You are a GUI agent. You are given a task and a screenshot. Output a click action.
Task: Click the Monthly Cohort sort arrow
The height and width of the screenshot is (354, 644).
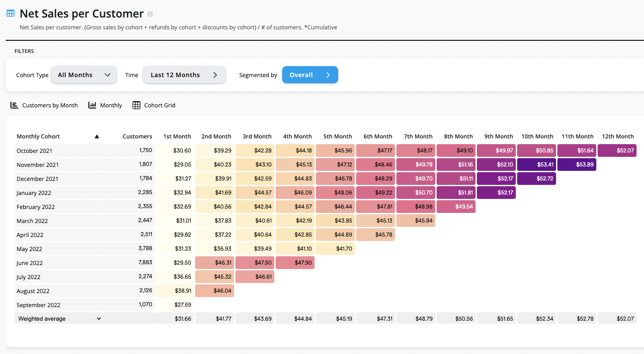[97, 136]
